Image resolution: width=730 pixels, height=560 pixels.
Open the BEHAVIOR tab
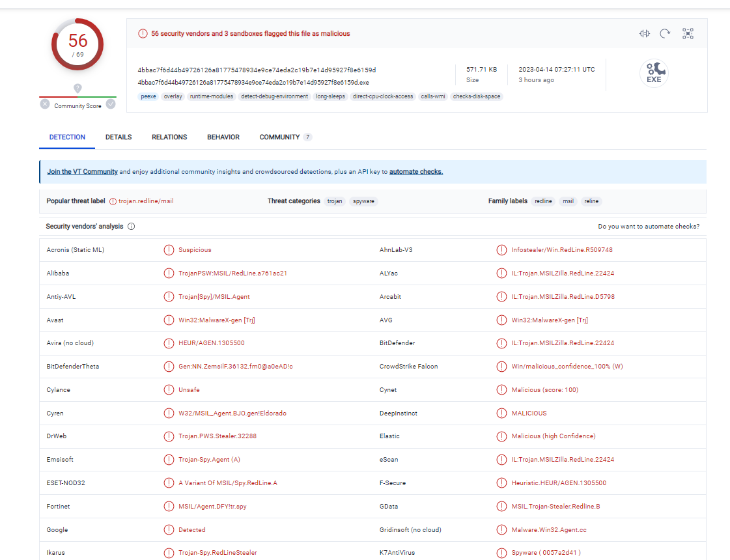(x=223, y=137)
